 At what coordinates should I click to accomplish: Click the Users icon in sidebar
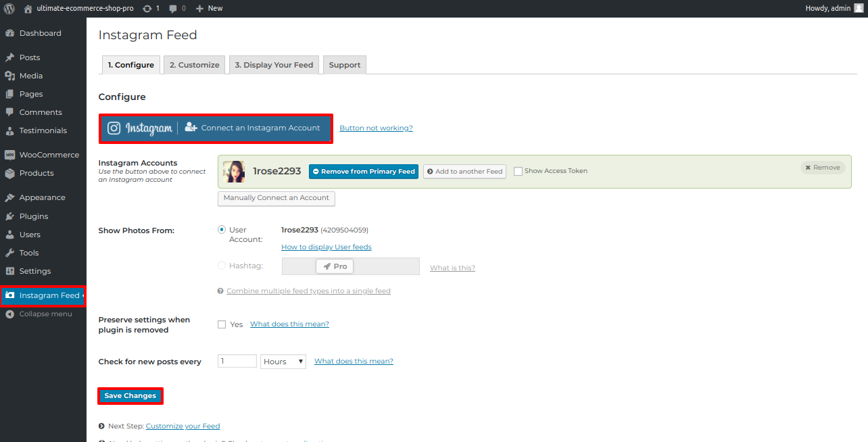click(9, 235)
